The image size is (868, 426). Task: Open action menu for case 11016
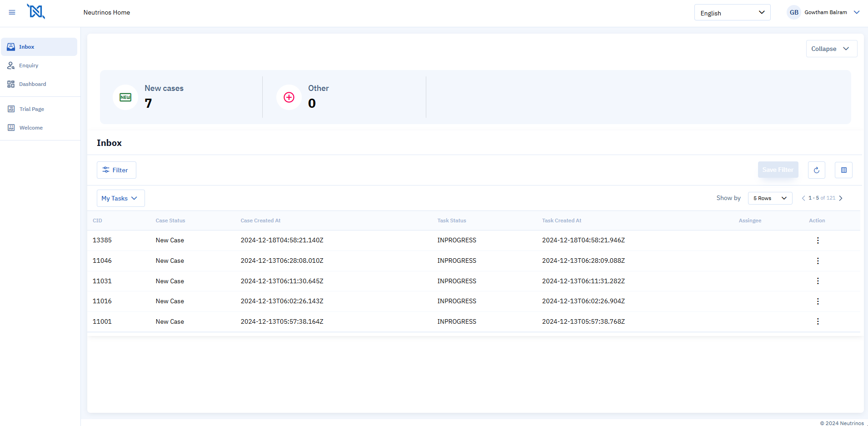(818, 301)
